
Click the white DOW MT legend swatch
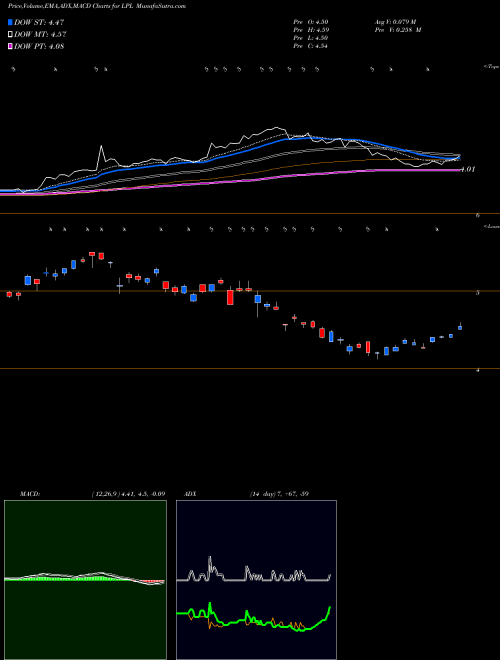[10, 35]
